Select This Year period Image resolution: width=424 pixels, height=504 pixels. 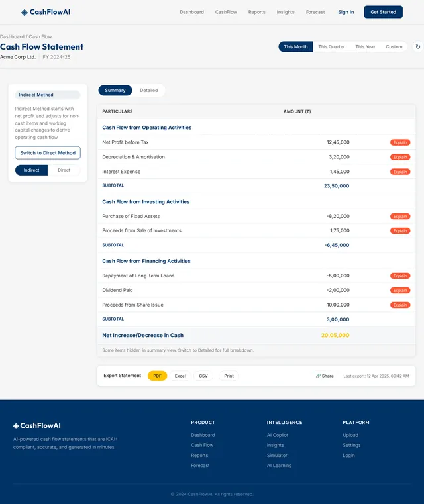[x=365, y=46]
